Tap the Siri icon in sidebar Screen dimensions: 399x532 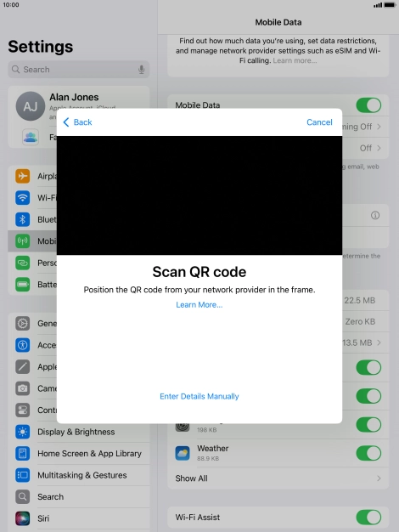[x=22, y=518]
